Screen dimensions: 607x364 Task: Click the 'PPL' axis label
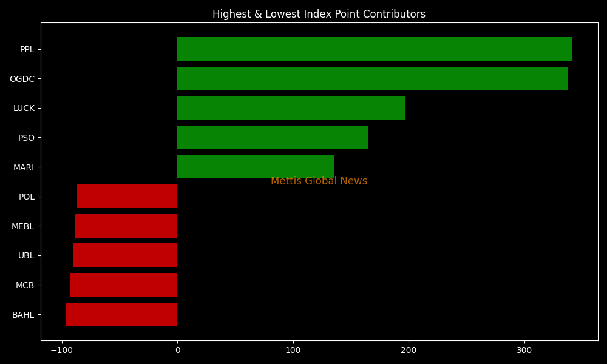tap(27, 50)
